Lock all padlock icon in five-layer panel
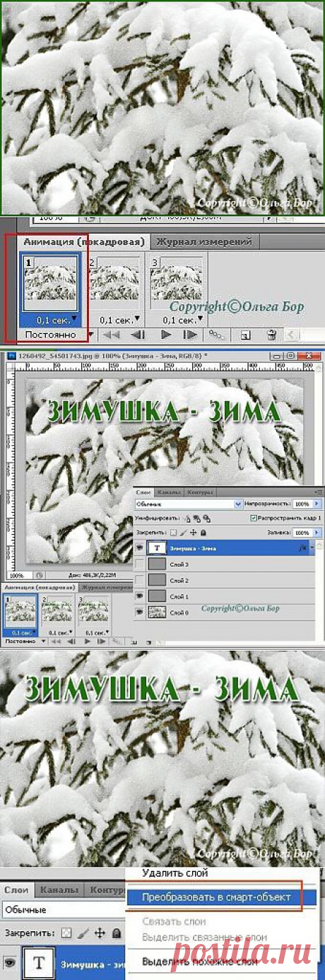Screen dimensions: 325x980 (203, 532)
